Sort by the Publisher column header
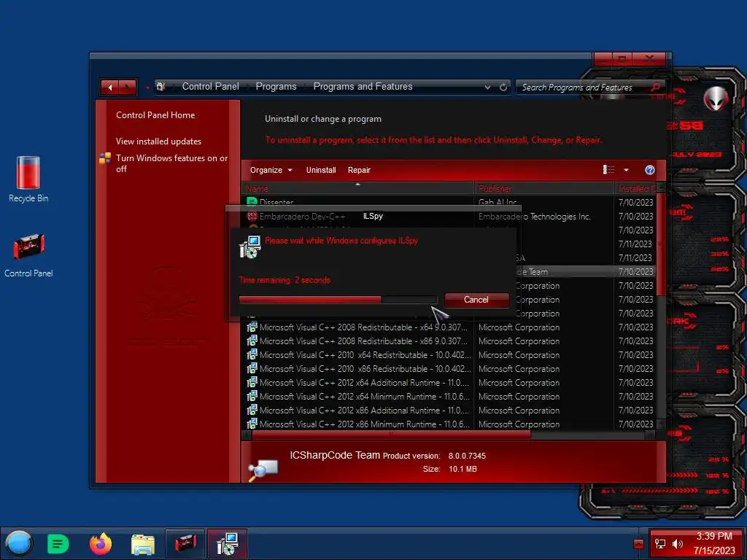 point(544,189)
